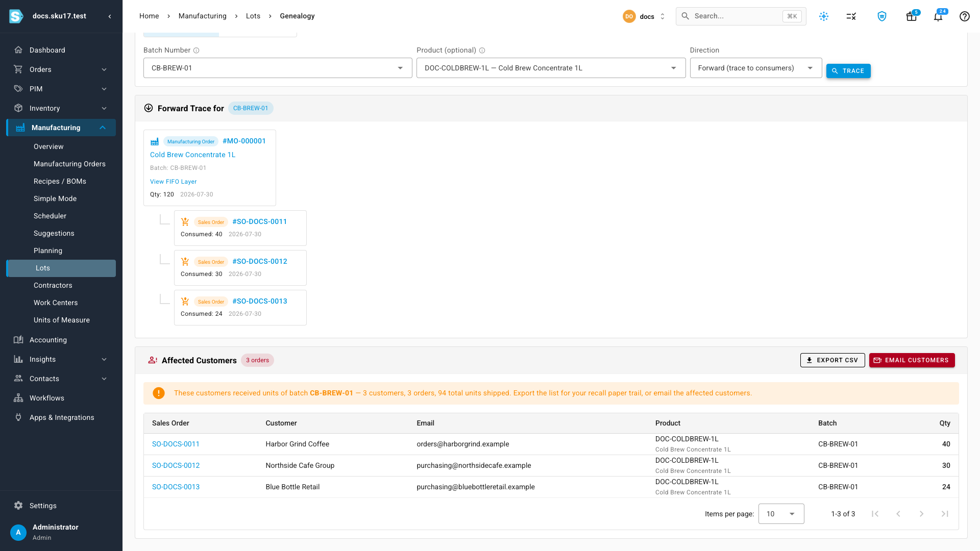The width and height of the screenshot is (980, 551).
Task: Click Northside Cafe Group customer cell
Action: coord(300,465)
